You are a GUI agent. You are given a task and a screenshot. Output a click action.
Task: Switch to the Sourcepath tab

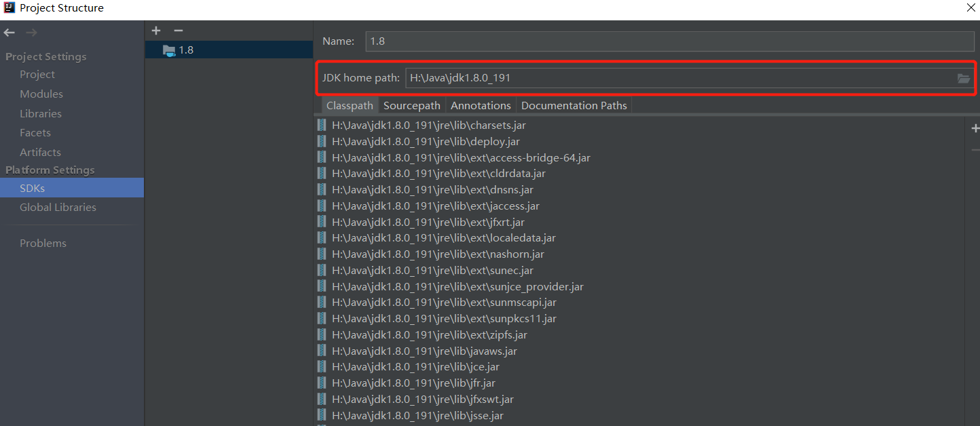point(412,106)
